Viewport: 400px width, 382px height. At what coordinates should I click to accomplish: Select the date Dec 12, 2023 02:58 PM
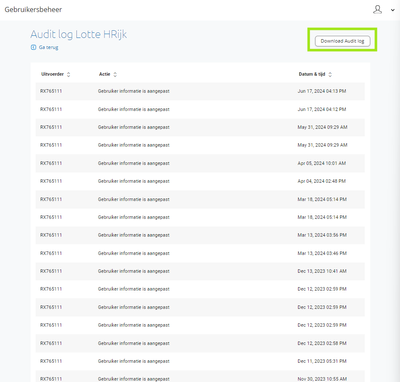point(322,343)
